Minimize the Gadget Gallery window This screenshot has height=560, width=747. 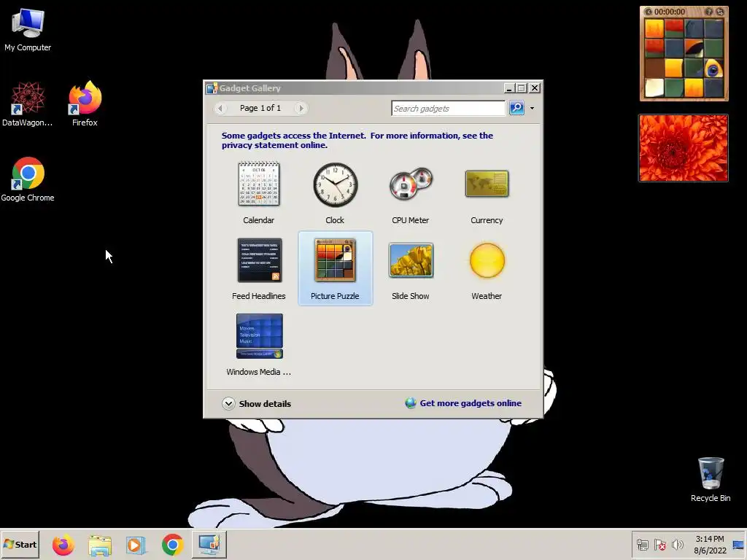(x=508, y=88)
